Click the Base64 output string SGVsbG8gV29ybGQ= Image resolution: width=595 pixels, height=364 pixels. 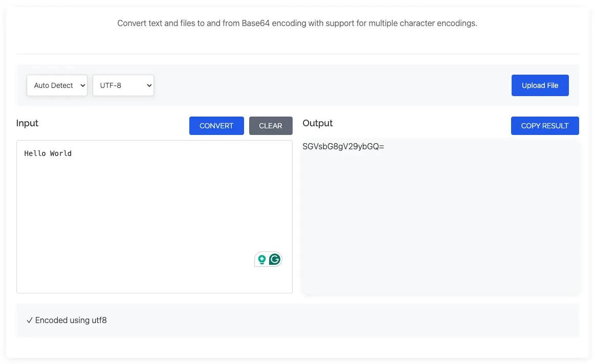tap(343, 147)
